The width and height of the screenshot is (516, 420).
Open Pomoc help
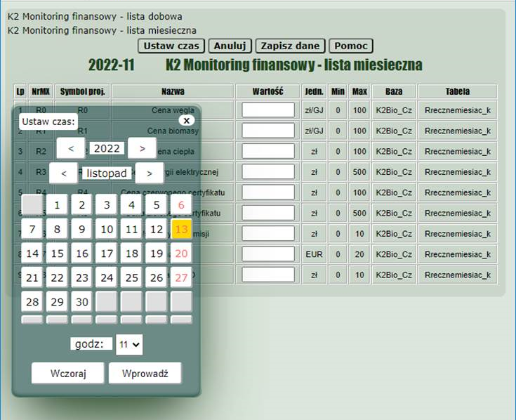point(351,46)
